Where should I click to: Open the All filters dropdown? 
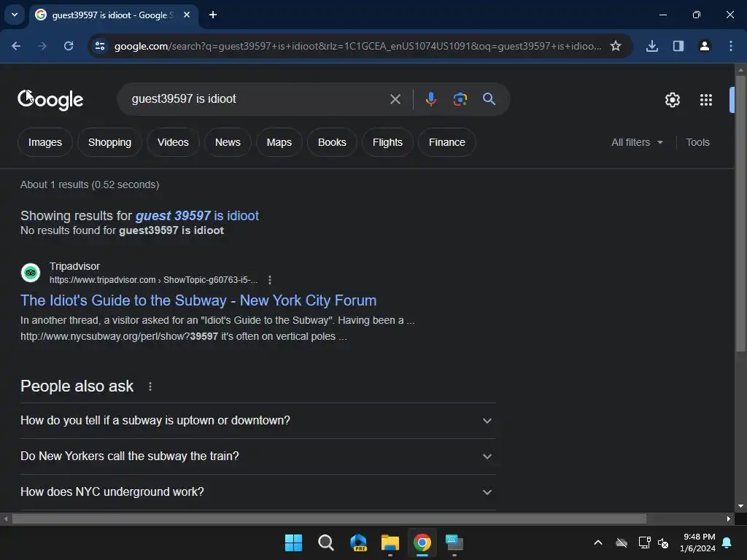(x=637, y=142)
